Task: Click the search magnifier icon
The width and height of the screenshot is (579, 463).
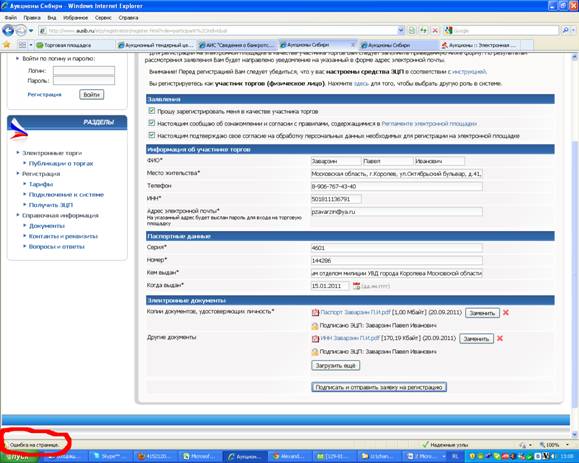Action: click(565, 31)
